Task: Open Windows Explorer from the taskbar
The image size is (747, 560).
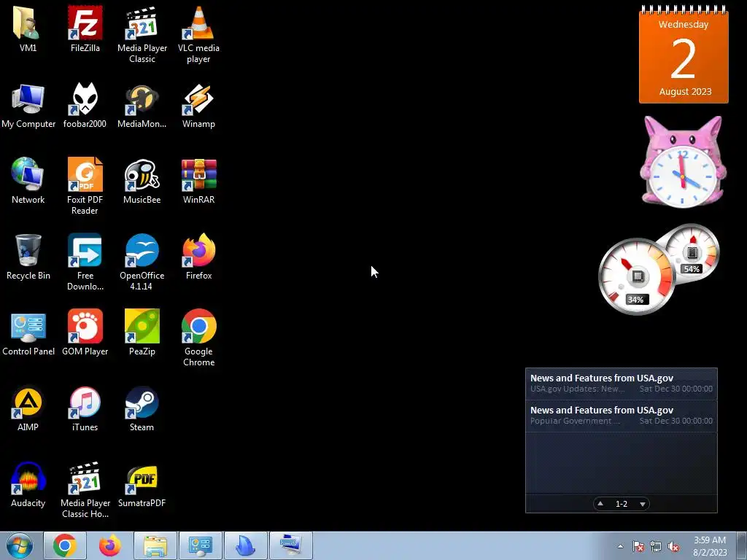Action: 155,545
